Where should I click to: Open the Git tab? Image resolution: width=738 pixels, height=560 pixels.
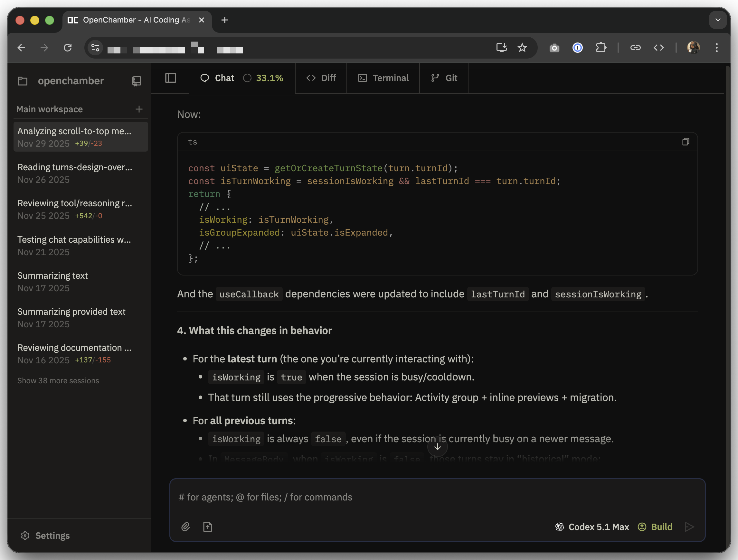(444, 78)
